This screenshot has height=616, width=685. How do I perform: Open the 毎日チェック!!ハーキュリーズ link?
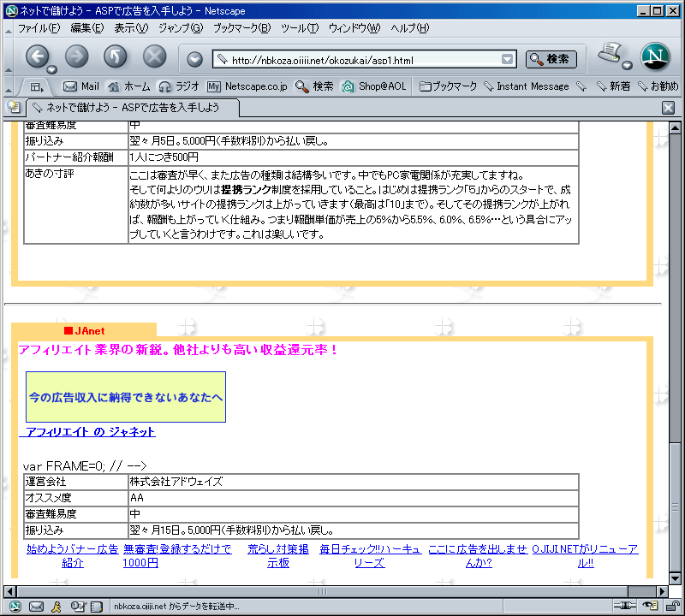370,556
